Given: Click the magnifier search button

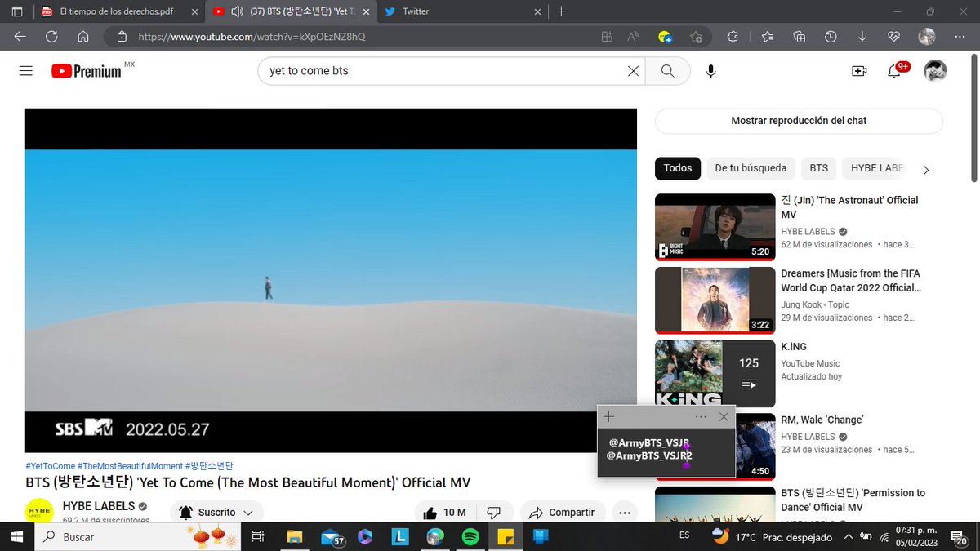Looking at the screenshot, I should tap(667, 71).
